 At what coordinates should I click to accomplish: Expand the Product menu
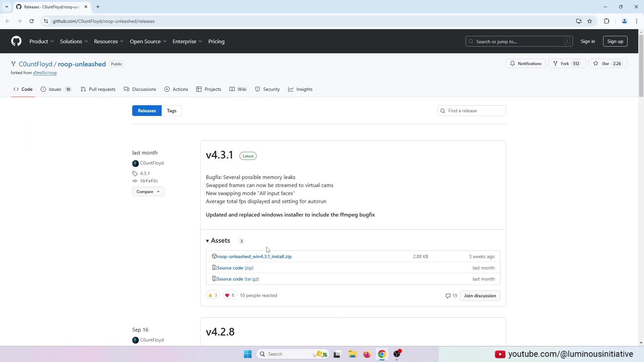click(x=42, y=42)
